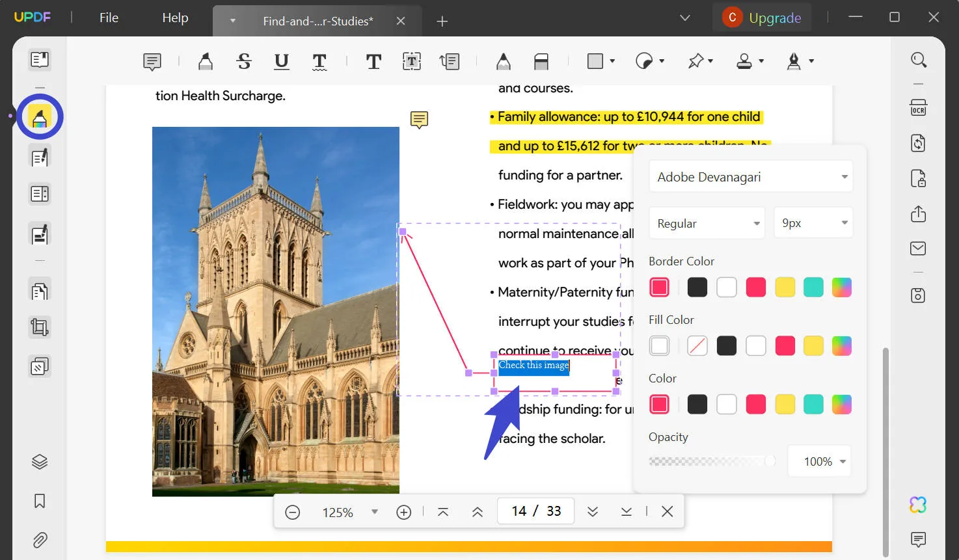The height and width of the screenshot is (560, 959).
Task: Open the OCR recognition tool
Action: coord(918,108)
